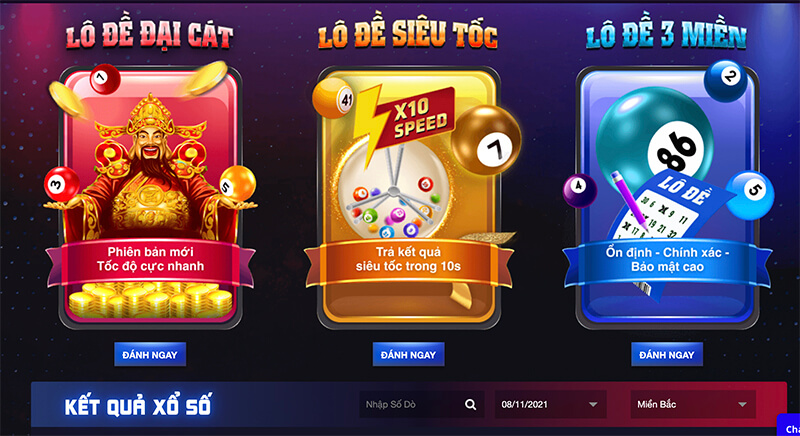Click ĐÁNH NGAY under Lô Đề Đại Cát
Viewport: 800px width, 436px height.
(150, 354)
